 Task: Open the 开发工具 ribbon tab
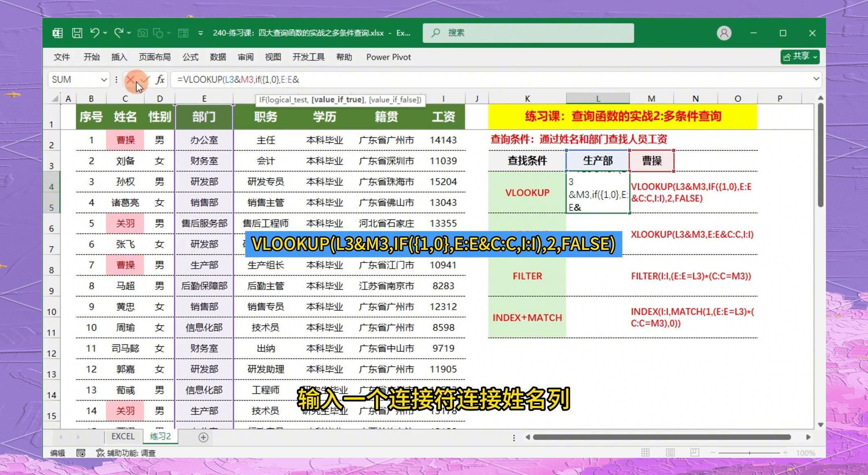click(x=308, y=57)
